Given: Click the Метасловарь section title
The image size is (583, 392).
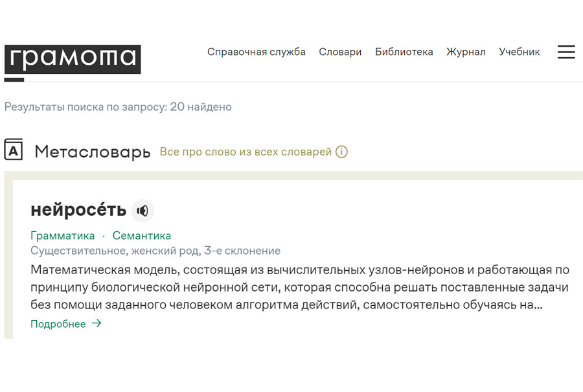Looking at the screenshot, I should 92,152.
